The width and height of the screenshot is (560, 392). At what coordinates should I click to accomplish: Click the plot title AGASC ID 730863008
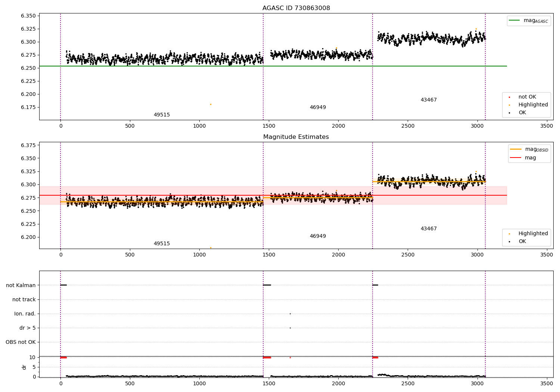[296, 8]
